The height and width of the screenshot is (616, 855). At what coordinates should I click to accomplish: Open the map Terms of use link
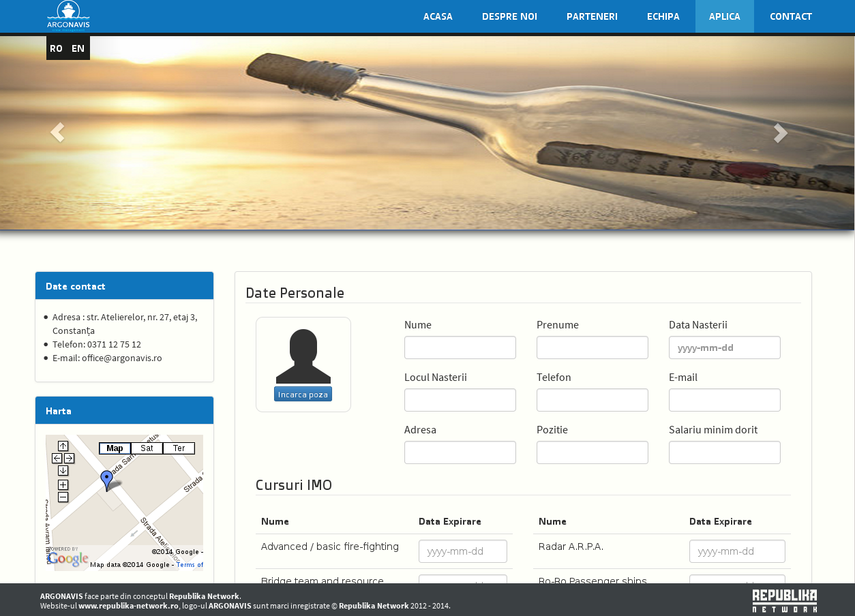click(x=190, y=565)
